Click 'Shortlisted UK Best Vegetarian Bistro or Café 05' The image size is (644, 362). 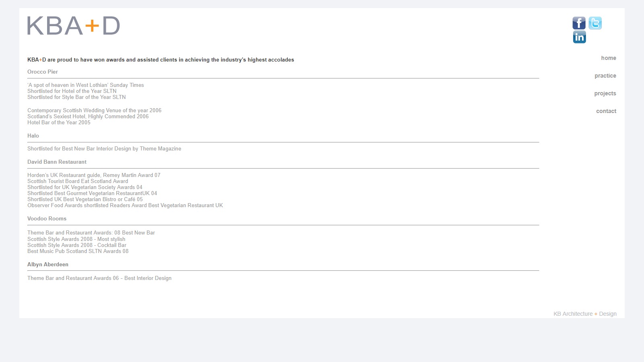coord(85,199)
